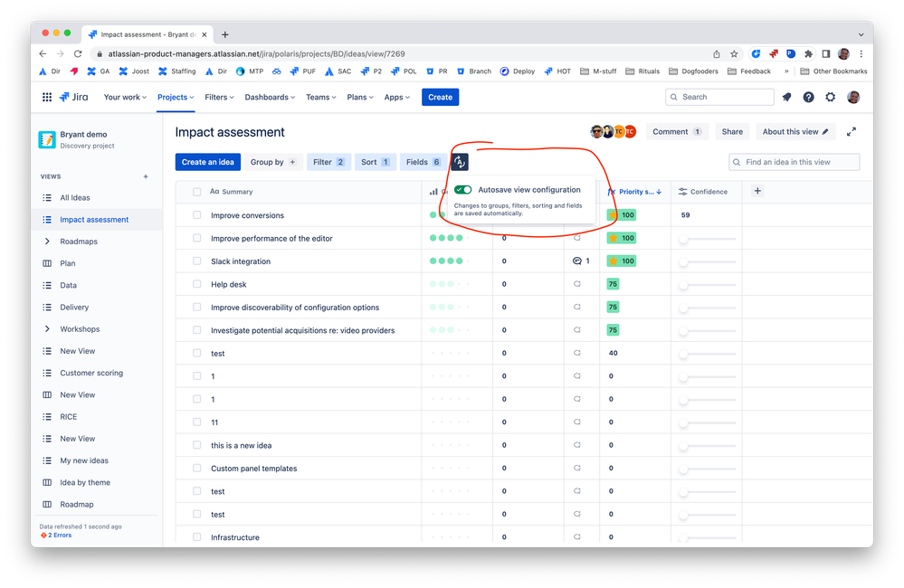Screen dimensions: 904x588
Task: Open the Customer scoring view
Action: [x=91, y=373]
